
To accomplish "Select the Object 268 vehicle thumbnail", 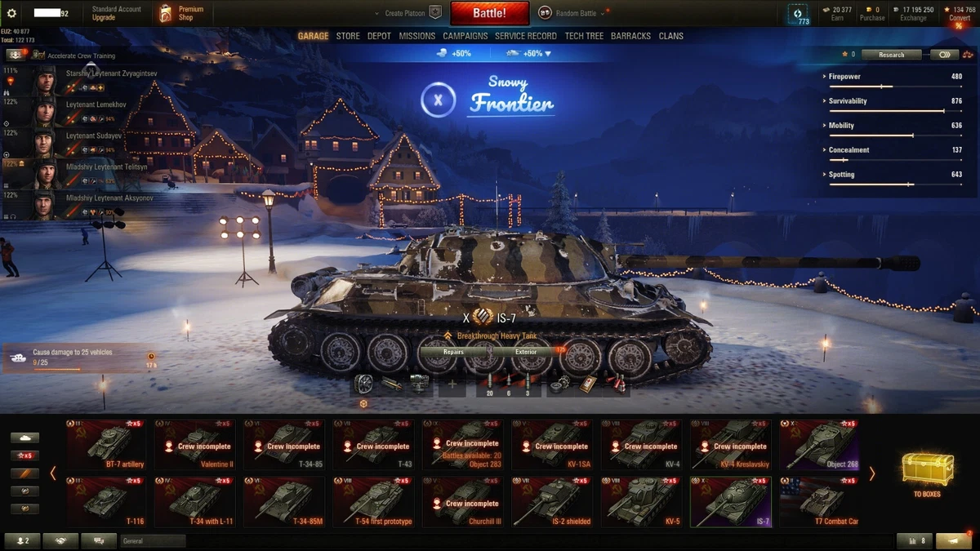I will coord(819,445).
